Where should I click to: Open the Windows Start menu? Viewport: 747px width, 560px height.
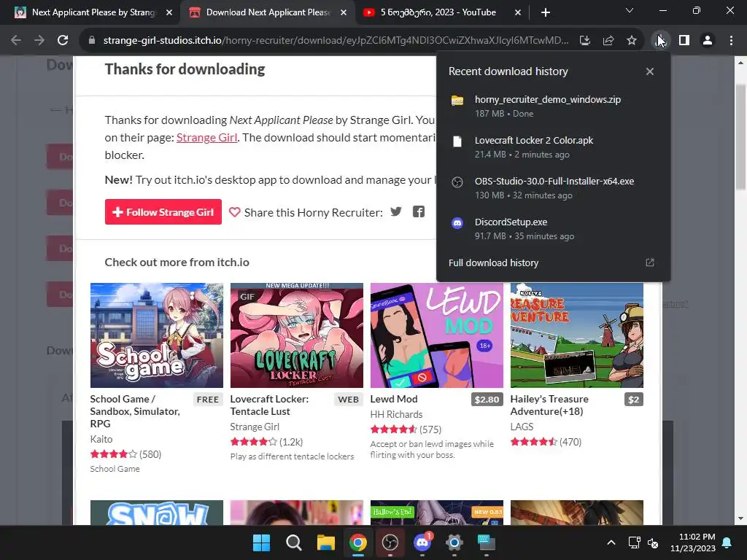click(261, 542)
